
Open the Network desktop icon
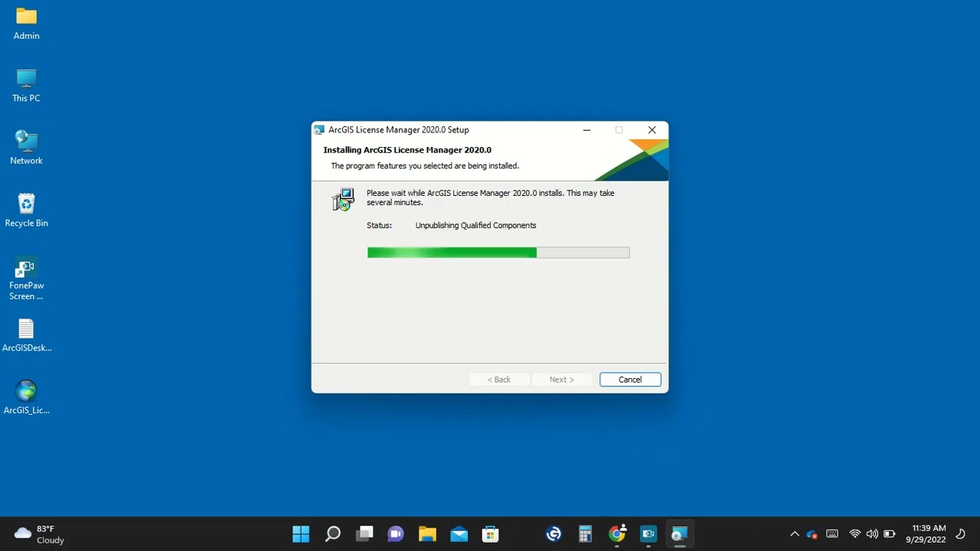point(26,148)
